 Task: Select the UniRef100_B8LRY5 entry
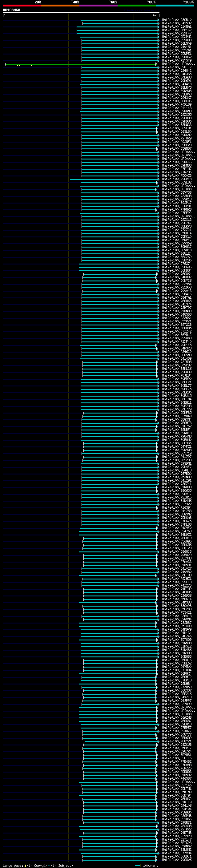pyautogui.click(x=176, y=88)
